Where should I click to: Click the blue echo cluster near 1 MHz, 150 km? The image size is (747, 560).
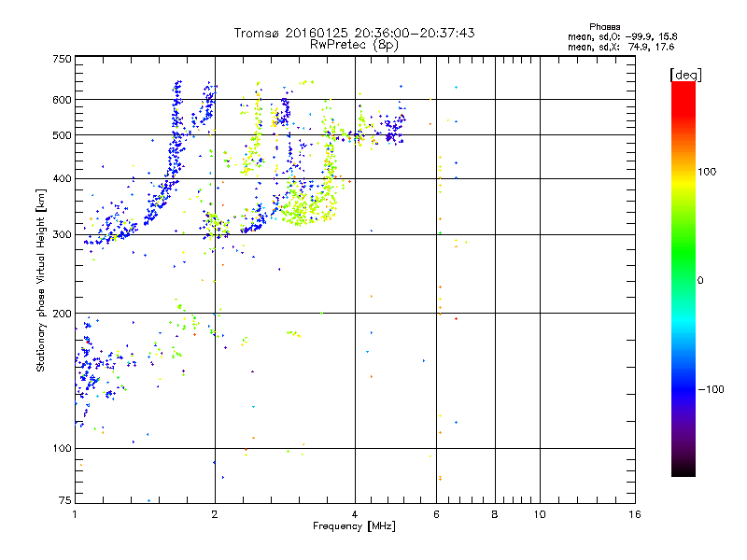coord(88,371)
